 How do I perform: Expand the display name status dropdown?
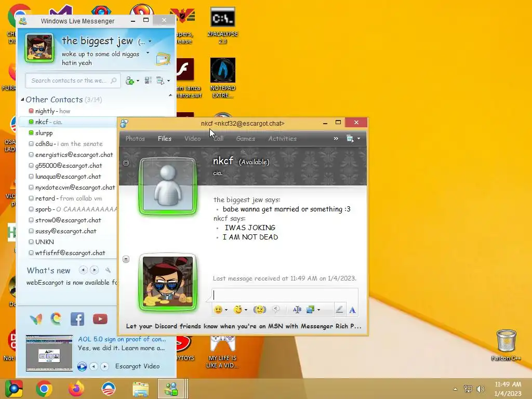(150, 42)
